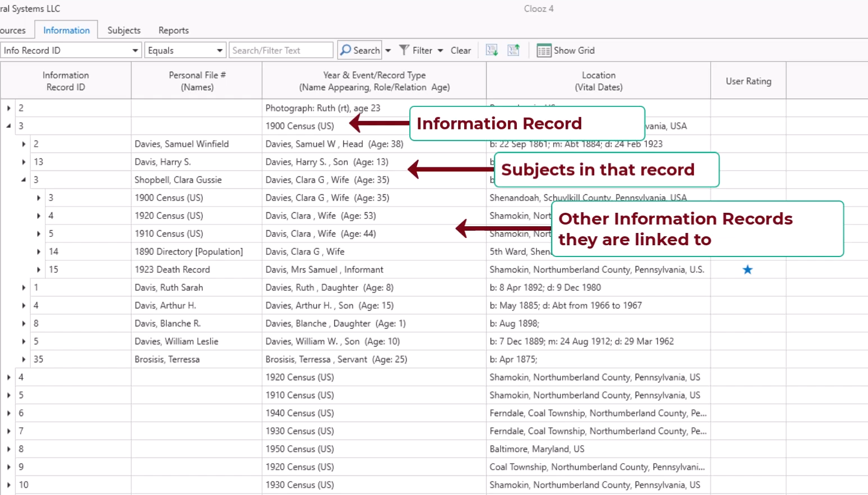Click the expand all rows icon

click(x=492, y=50)
